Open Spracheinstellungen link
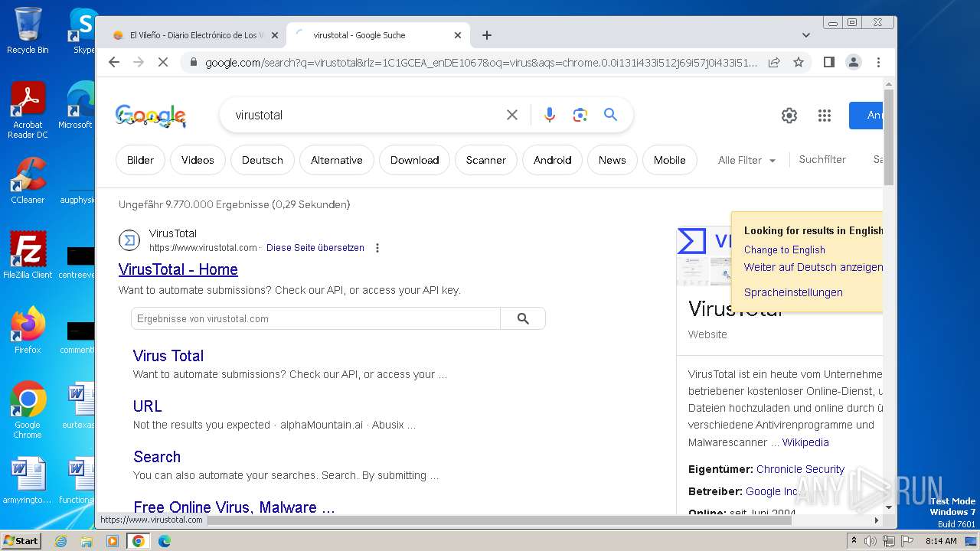The height and width of the screenshot is (551, 980). (x=793, y=292)
